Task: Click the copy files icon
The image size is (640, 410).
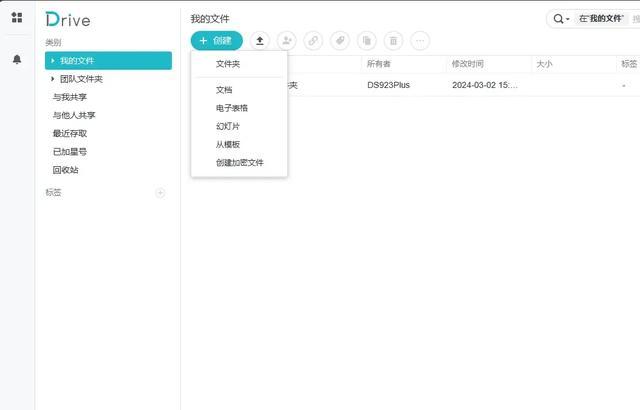Action: (367, 40)
